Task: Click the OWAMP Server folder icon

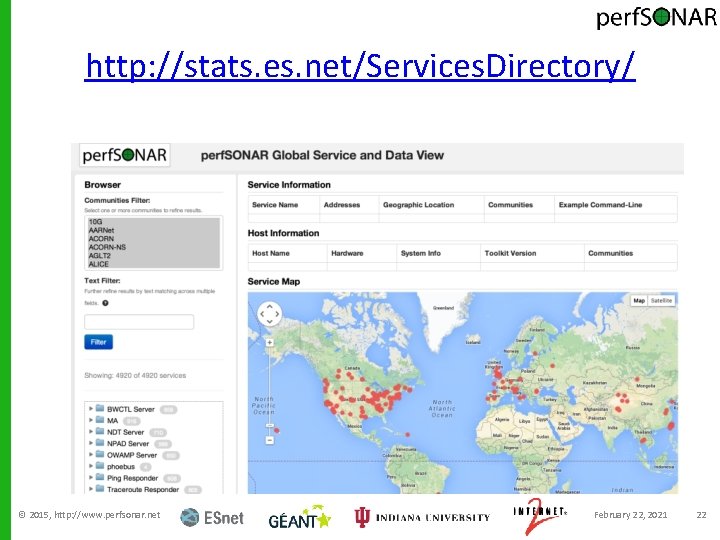Action: pos(100,454)
